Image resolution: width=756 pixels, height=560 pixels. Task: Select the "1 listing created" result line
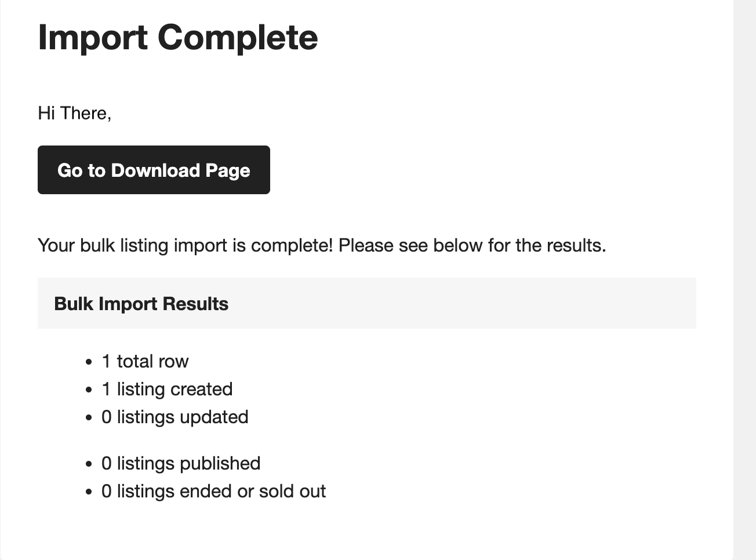pyautogui.click(x=167, y=389)
